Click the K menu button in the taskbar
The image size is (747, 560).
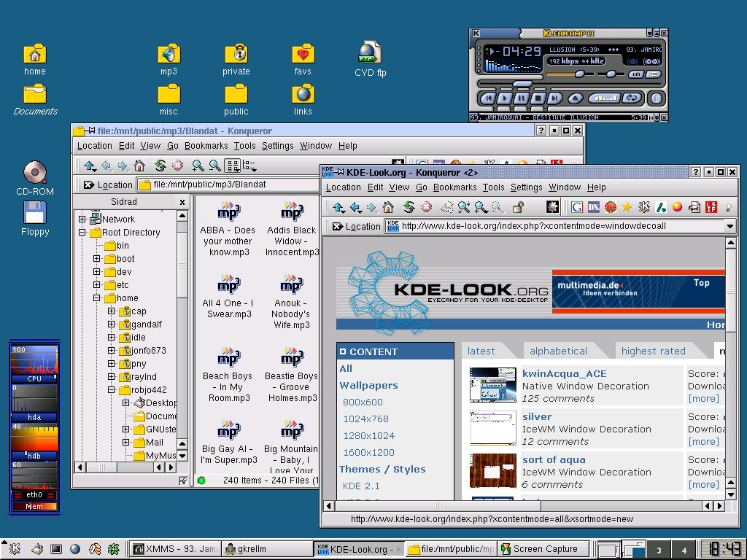click(15, 549)
